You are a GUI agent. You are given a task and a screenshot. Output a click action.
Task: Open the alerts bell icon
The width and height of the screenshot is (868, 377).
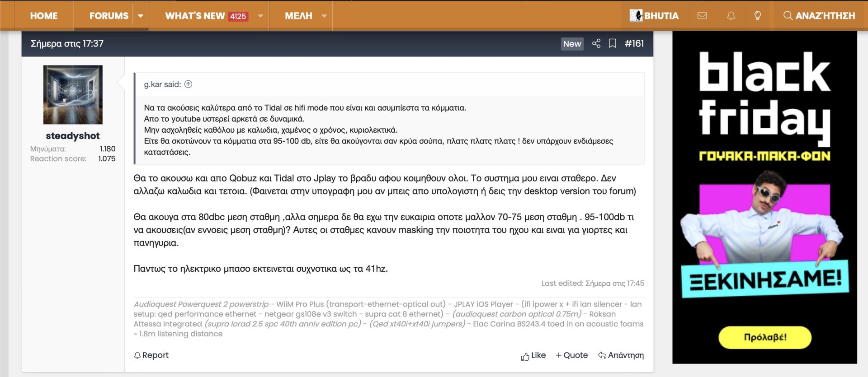click(x=731, y=16)
